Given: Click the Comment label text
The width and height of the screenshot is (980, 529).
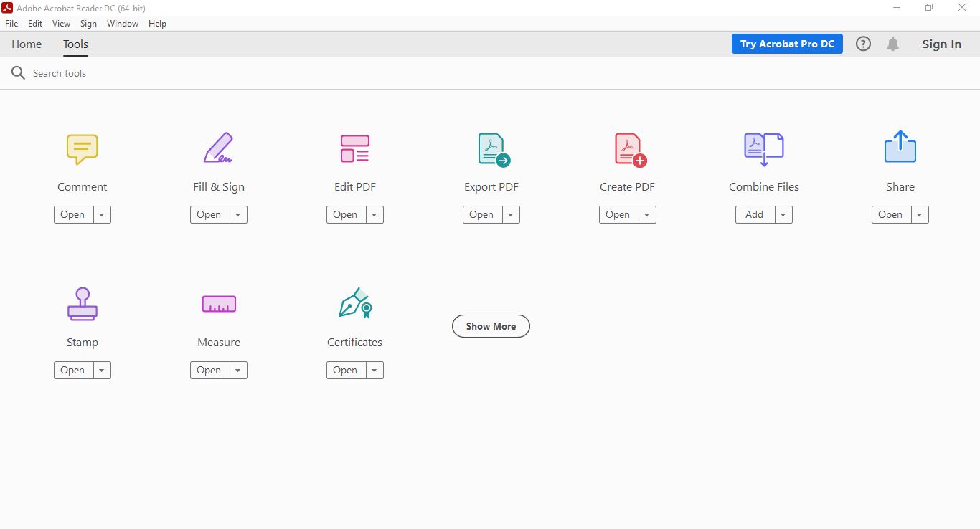Looking at the screenshot, I should 83,187.
